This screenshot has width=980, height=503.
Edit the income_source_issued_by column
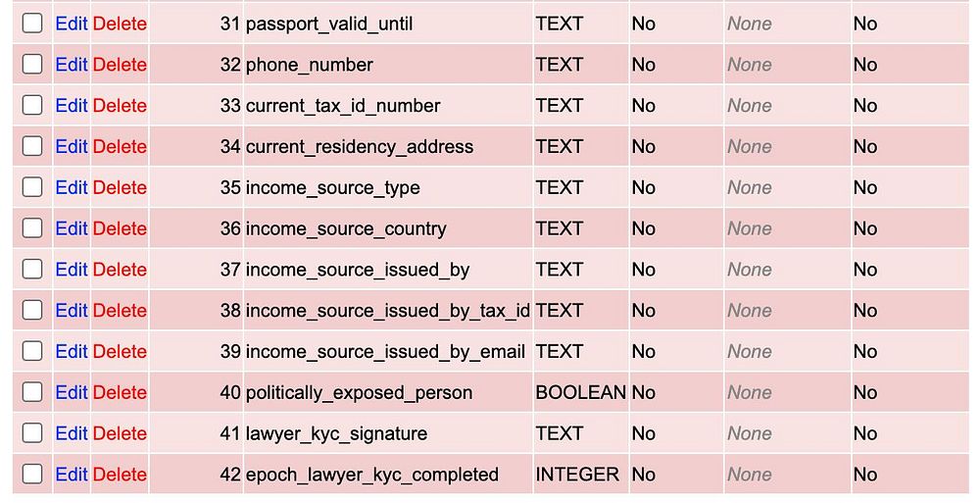point(72,270)
